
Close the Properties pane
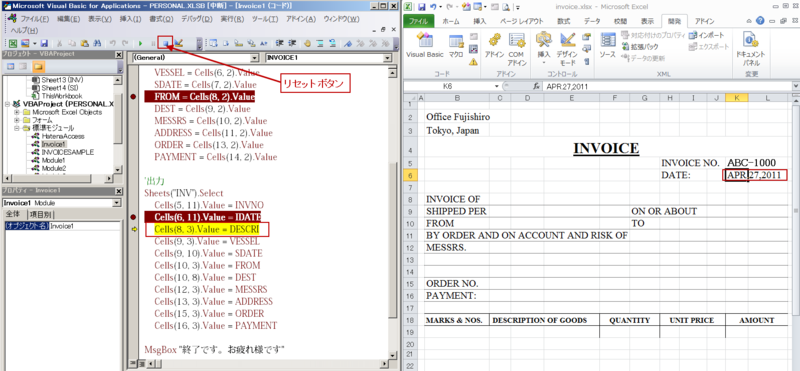118,191
